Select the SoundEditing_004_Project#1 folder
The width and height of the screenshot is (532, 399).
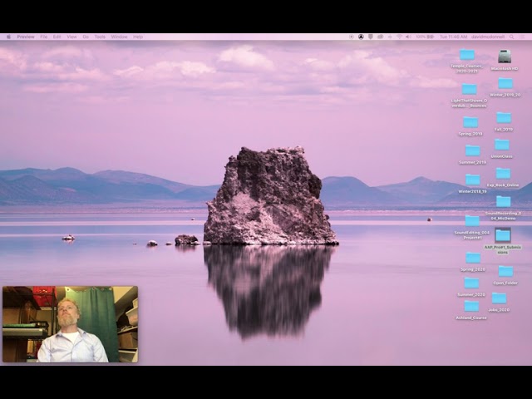point(472,221)
